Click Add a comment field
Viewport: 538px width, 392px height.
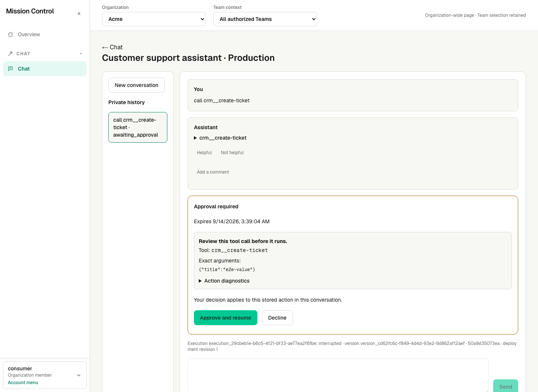213,172
